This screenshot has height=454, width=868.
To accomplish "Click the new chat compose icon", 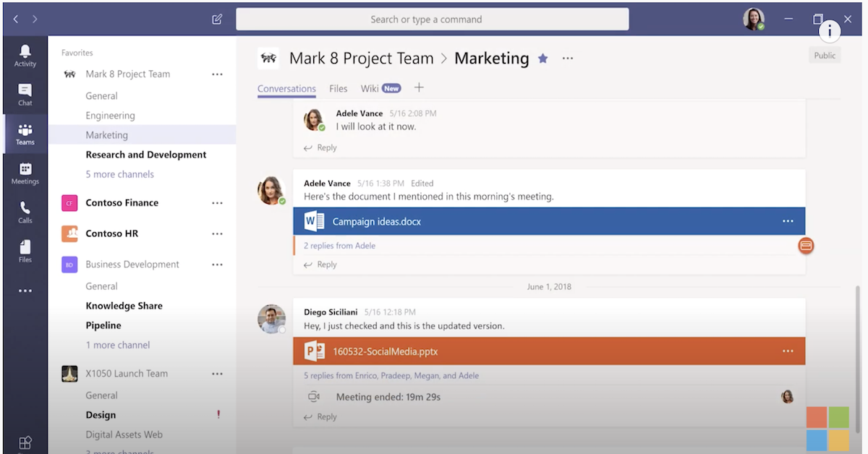I will click(217, 20).
